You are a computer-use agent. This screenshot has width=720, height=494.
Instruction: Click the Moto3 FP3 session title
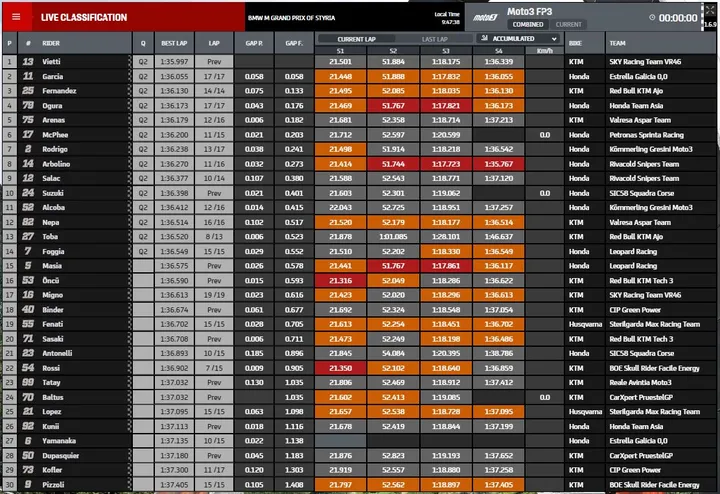(529, 11)
